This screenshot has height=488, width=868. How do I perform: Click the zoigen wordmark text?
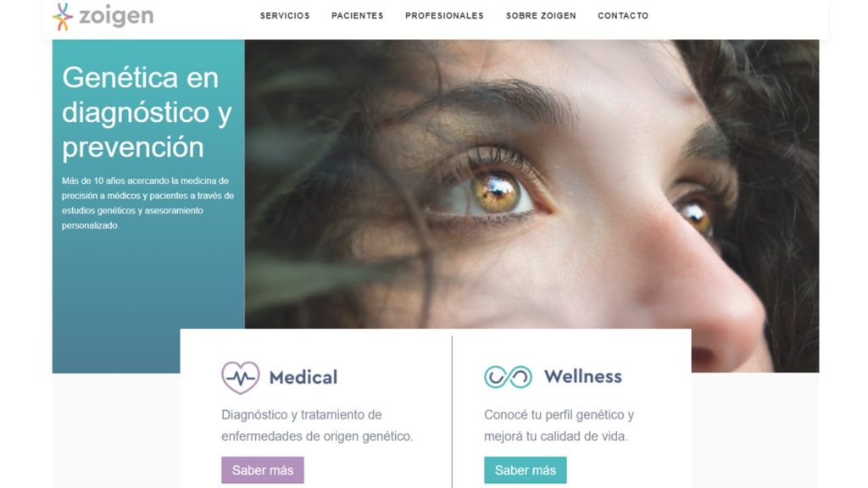(x=116, y=16)
